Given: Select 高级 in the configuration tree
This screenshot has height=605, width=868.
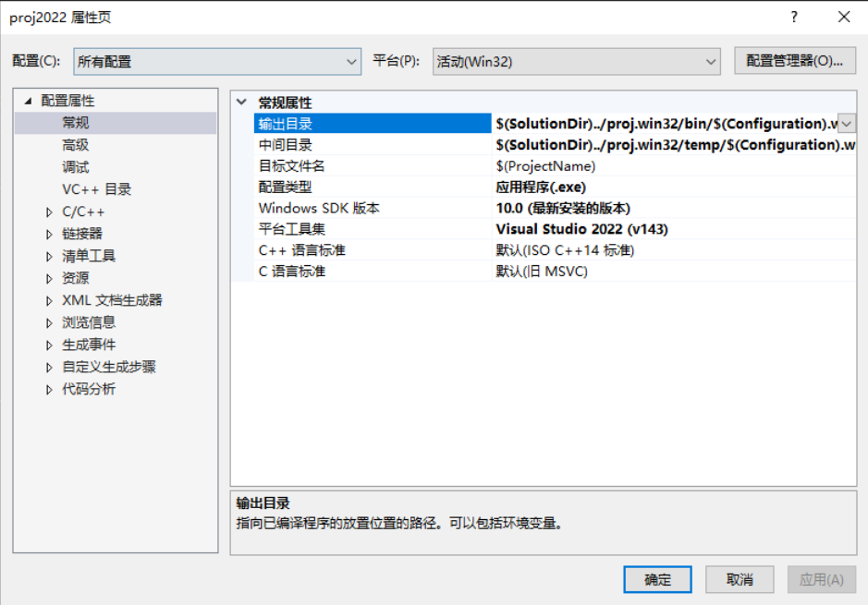Looking at the screenshot, I should coord(75,145).
